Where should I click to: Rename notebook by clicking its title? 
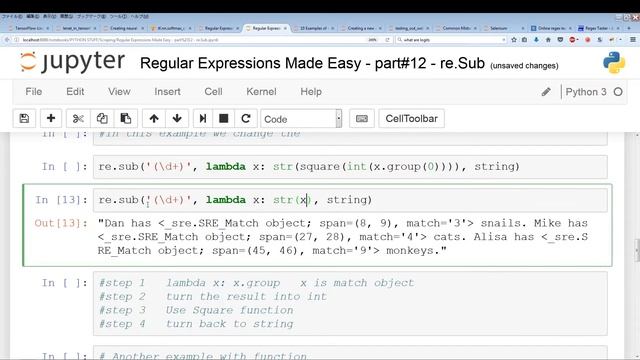pyautogui.click(x=312, y=63)
